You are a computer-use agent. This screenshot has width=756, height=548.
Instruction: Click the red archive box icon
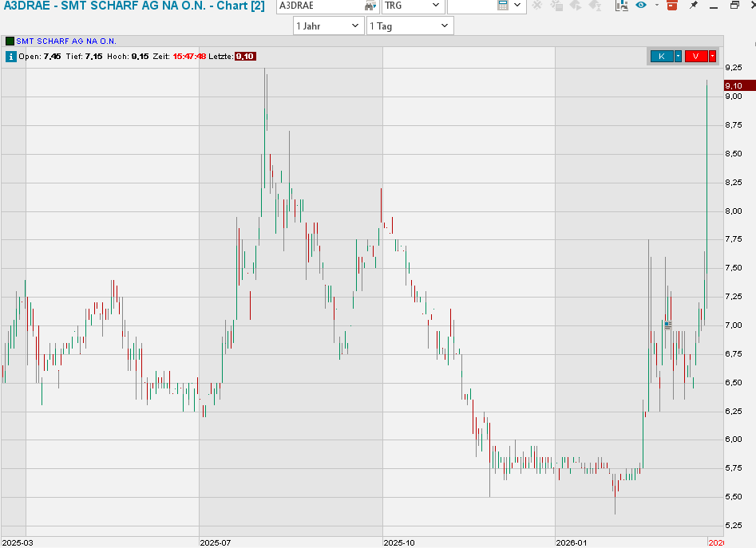[x=671, y=6]
